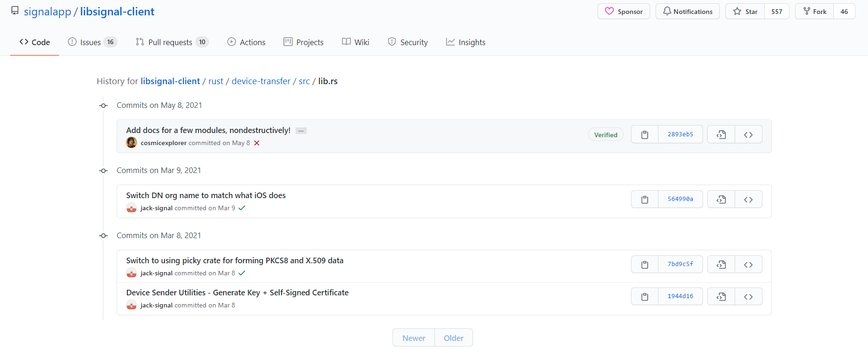Open jack-signal author link on Mar 9 commit
This screenshot has width=868, height=353.
point(157,208)
